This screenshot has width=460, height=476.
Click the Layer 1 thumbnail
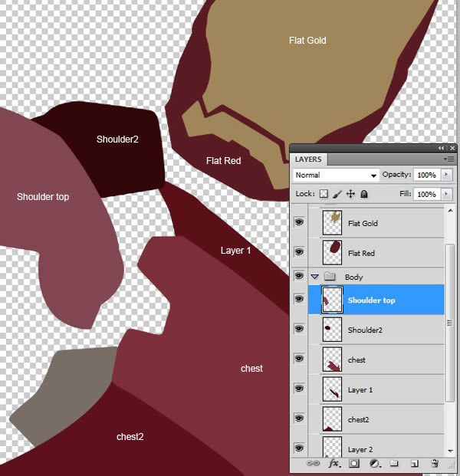[x=332, y=389]
